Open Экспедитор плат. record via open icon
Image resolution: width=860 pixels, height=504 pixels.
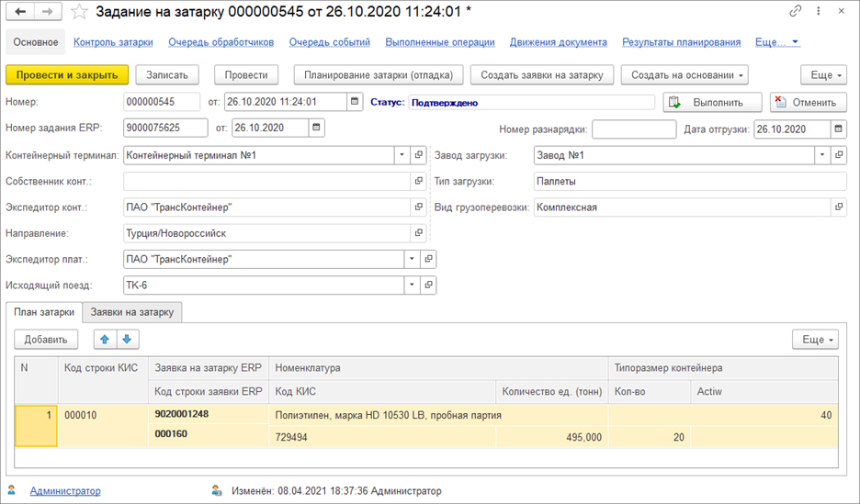(428, 259)
